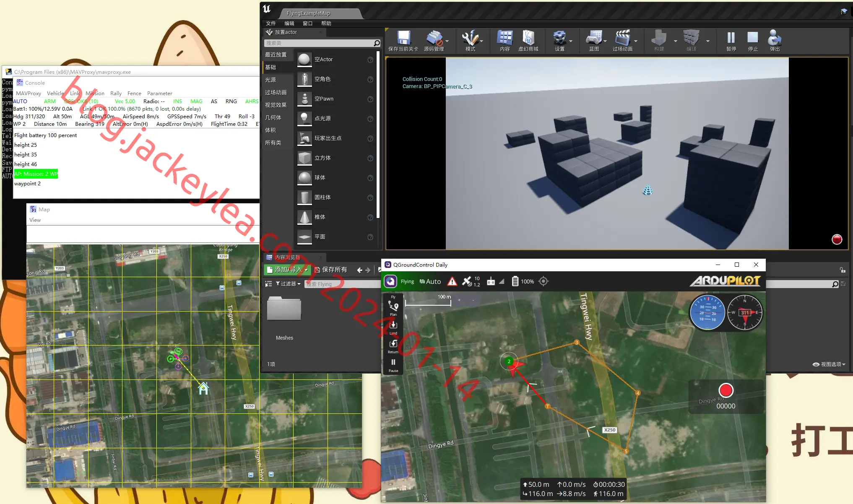Toggle the red record button in QGroundControl
The width and height of the screenshot is (853, 504).
click(x=726, y=390)
